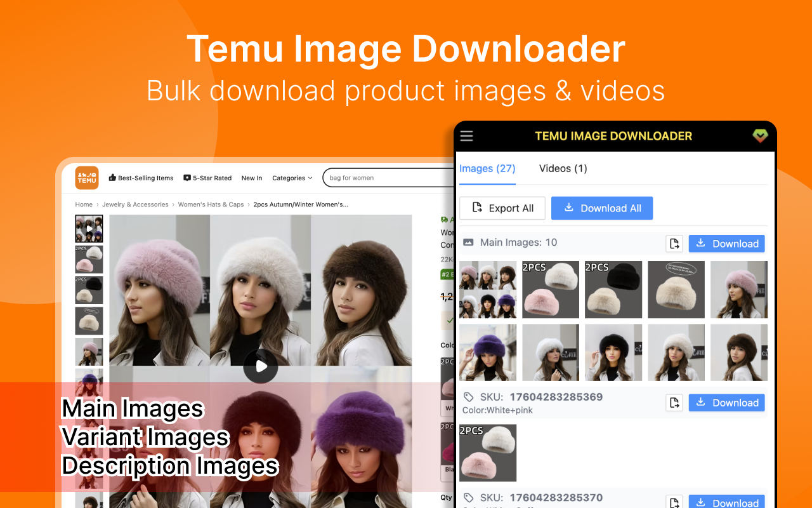Select the six-hats collage thumbnail in Main Images
This screenshot has height=508, width=812.
488,290
